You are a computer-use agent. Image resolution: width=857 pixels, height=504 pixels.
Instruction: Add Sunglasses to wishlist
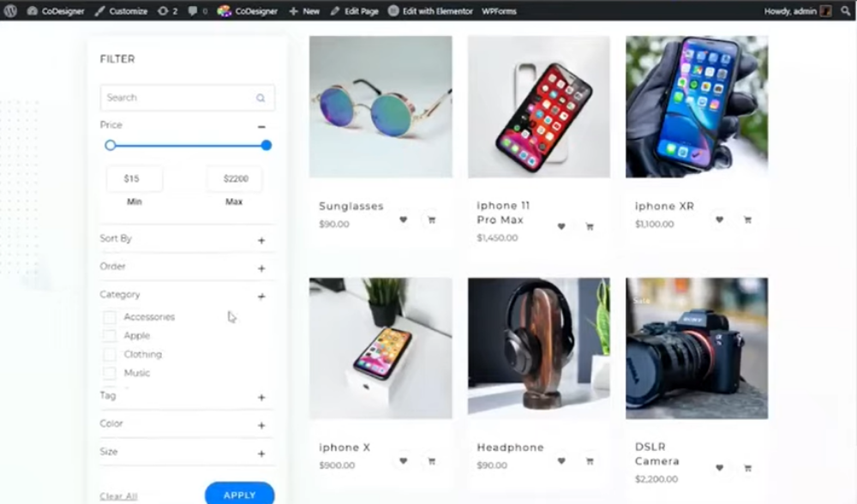404,219
